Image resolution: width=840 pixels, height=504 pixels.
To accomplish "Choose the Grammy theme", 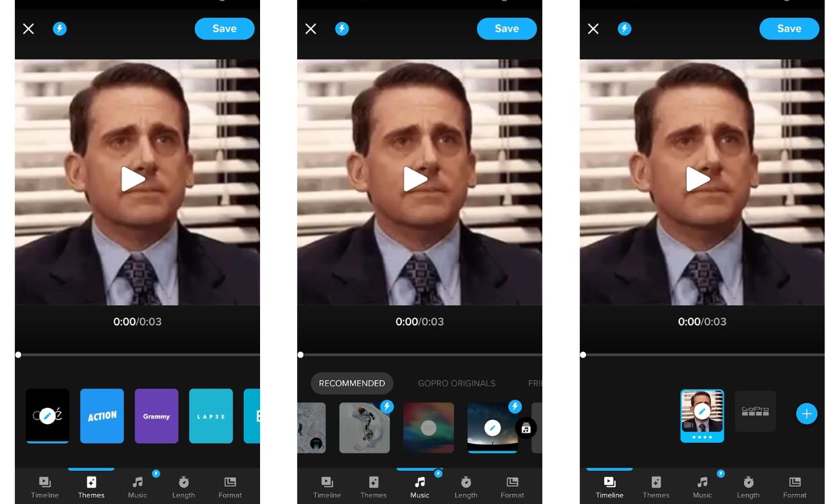I will point(156,415).
